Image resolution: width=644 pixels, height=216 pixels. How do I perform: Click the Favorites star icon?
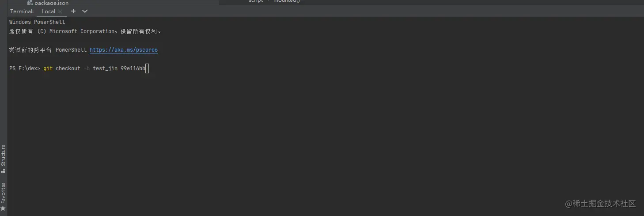click(3, 208)
